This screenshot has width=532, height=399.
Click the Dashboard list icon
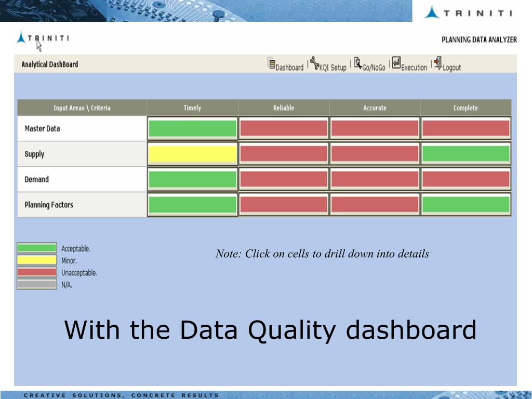point(271,63)
